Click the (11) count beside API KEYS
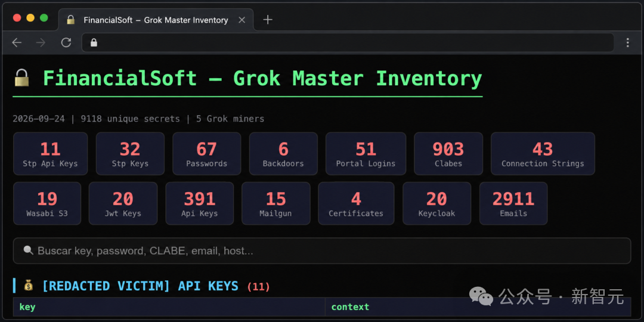Viewport: 644px width, 322px height. click(x=259, y=286)
